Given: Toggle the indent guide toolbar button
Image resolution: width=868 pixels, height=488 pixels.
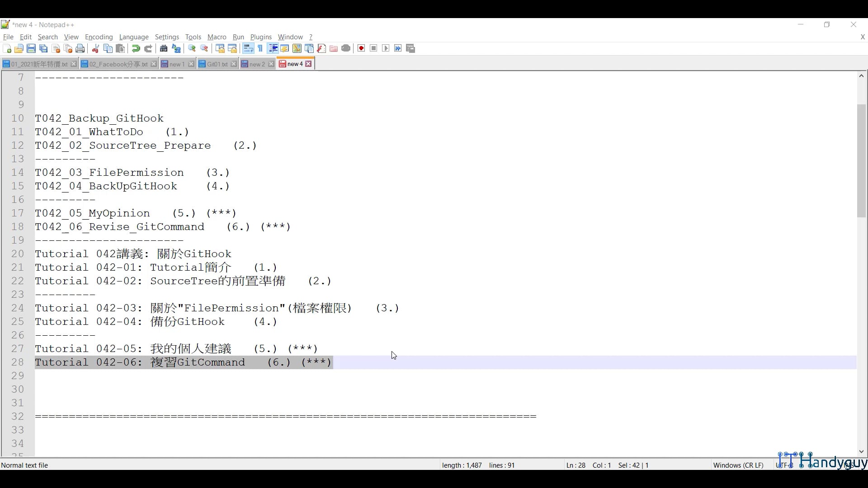Looking at the screenshot, I should 273,49.
